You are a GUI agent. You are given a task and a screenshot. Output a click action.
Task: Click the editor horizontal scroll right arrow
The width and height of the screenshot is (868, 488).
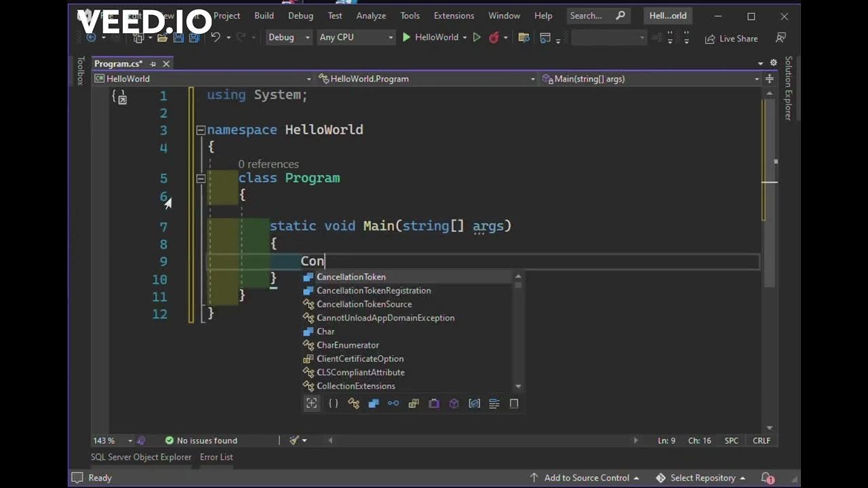click(635, 441)
